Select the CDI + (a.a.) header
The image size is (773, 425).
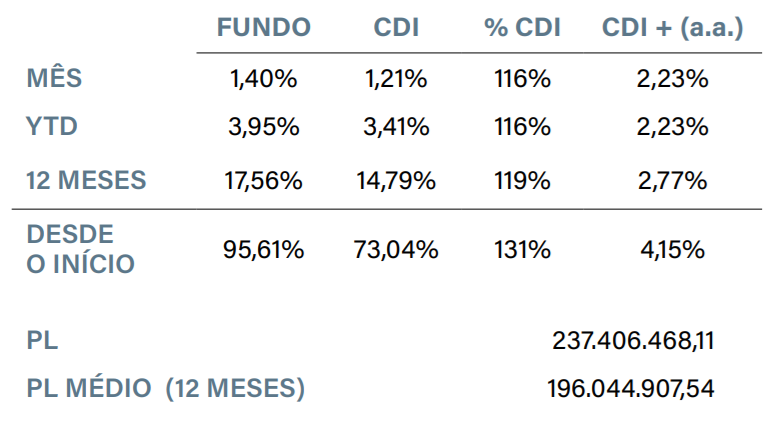672,27
